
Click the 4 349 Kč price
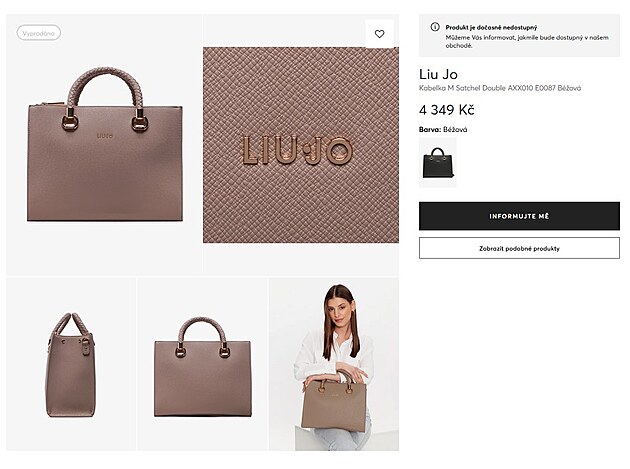tap(447, 110)
